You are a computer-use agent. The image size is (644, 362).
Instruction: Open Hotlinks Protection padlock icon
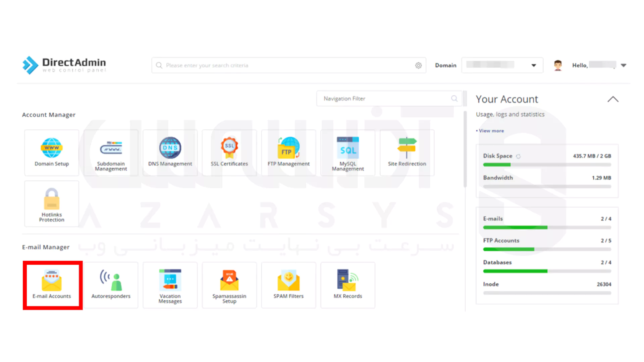pyautogui.click(x=52, y=199)
